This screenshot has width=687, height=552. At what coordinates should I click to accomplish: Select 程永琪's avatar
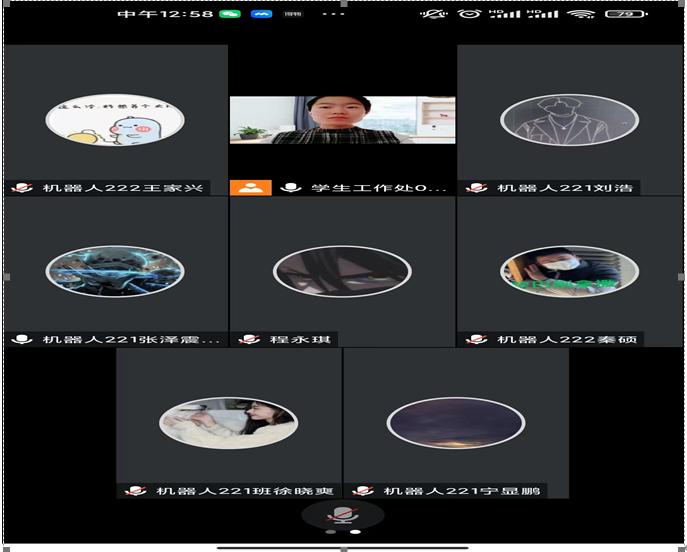pyautogui.click(x=342, y=272)
